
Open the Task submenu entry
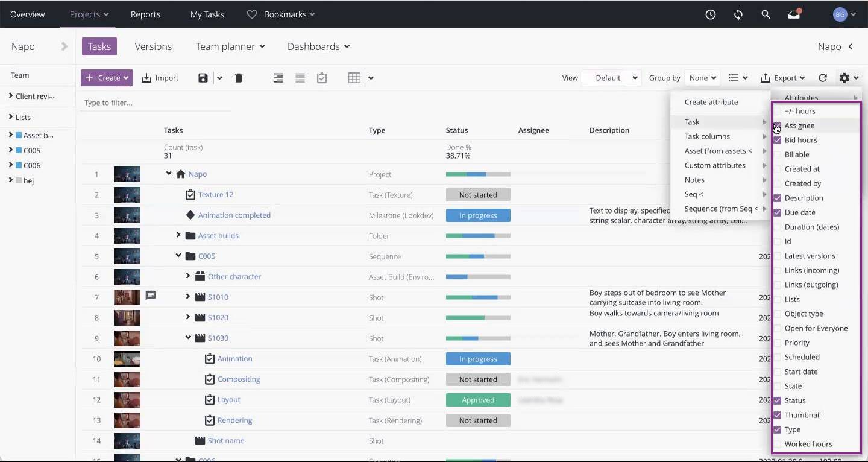(720, 122)
